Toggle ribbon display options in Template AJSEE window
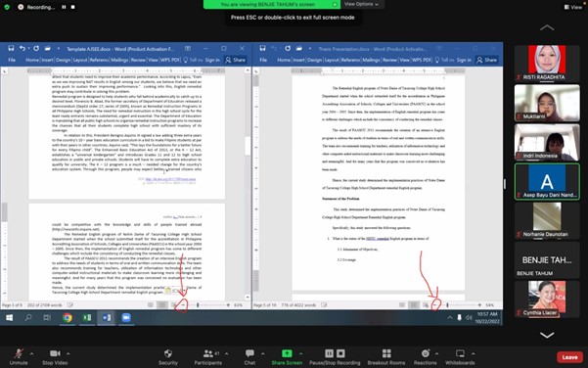The width and height of the screenshot is (588, 368). [x=188, y=48]
